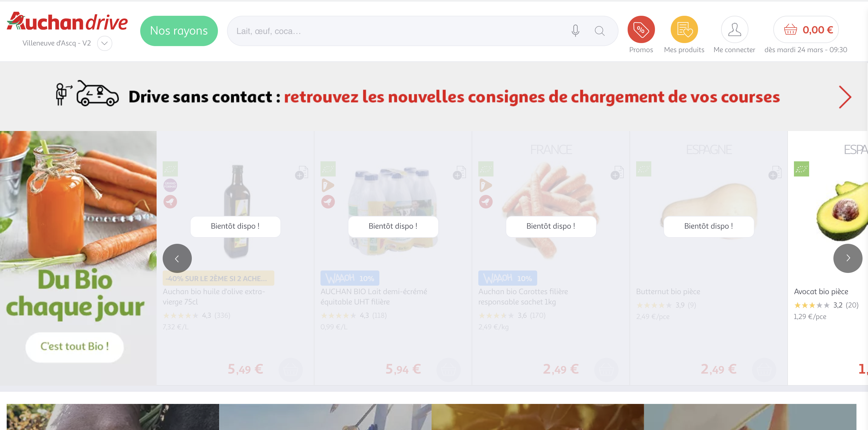Expand the Villeneuve d'Ascq store selector
The image size is (868, 430).
click(104, 43)
